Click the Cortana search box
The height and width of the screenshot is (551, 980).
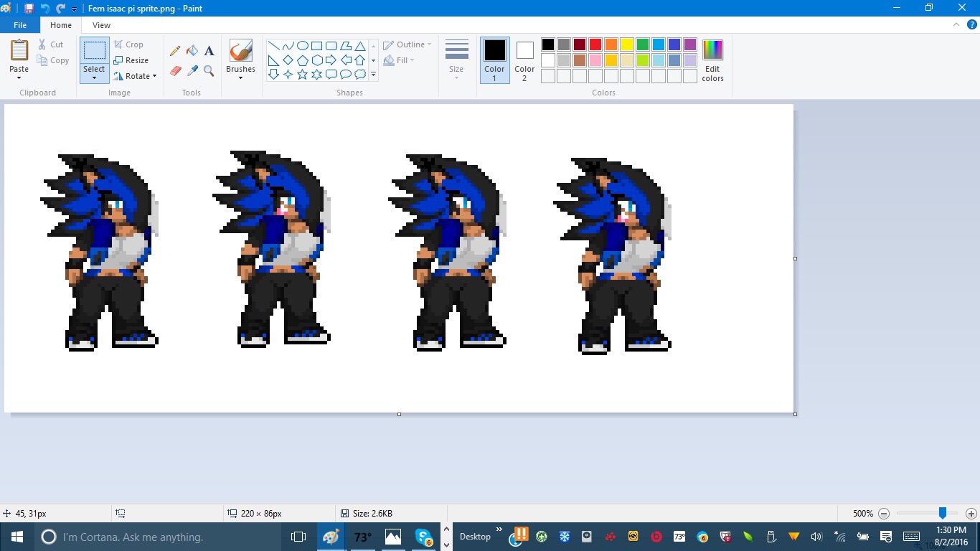[x=159, y=537]
